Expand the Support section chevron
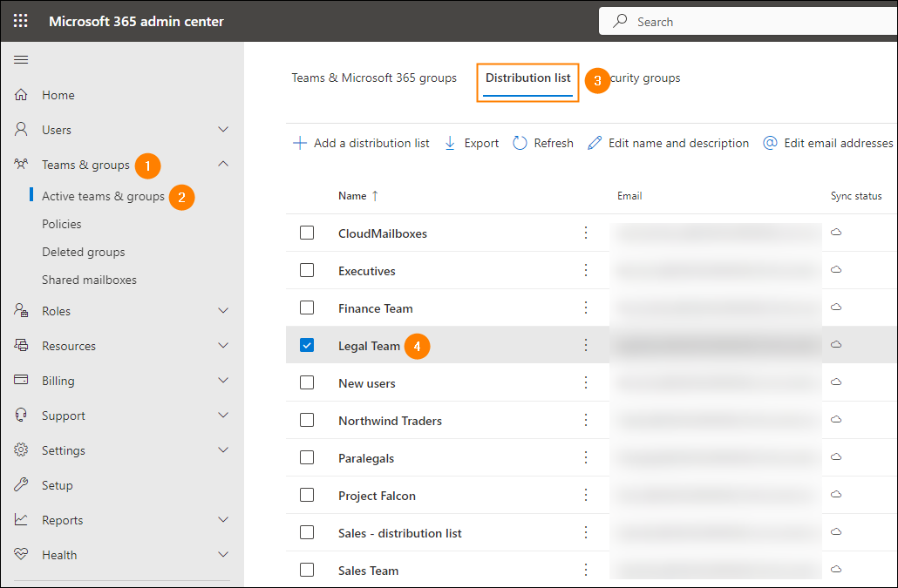Screen dimensions: 898x588 (223, 416)
